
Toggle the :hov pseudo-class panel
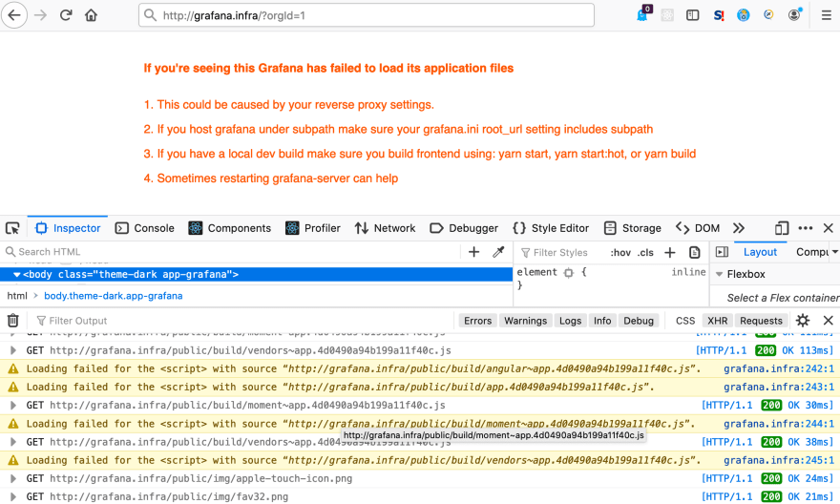619,252
